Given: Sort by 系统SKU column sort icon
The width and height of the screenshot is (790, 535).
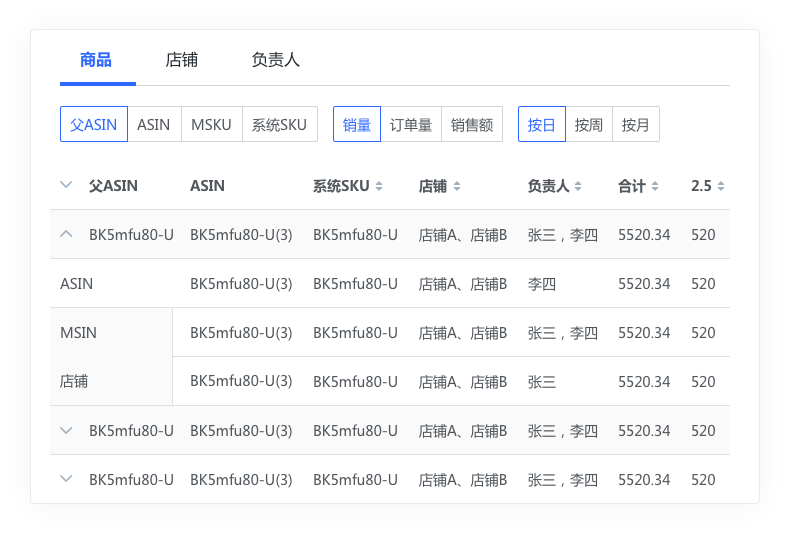Looking at the screenshot, I should [x=379, y=186].
